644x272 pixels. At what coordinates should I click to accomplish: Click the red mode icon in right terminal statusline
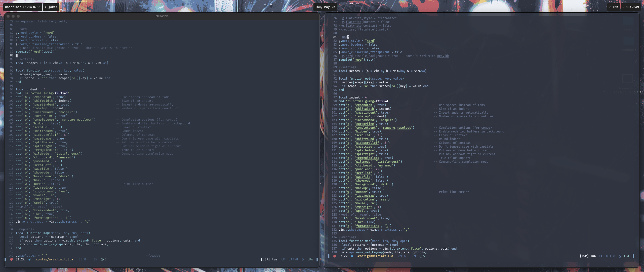pyautogui.click(x=334, y=256)
